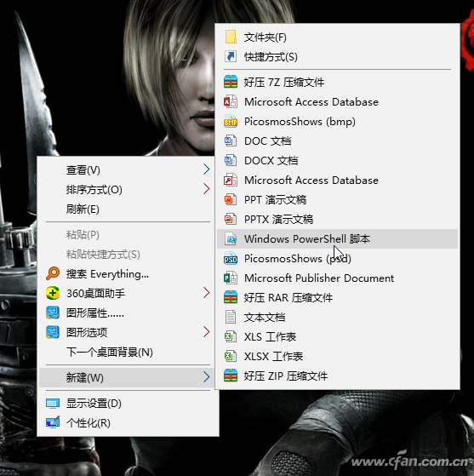The height and width of the screenshot is (476, 474).
Task: Open the 排序方式(O) menu entry
Action: pyautogui.click(x=127, y=189)
